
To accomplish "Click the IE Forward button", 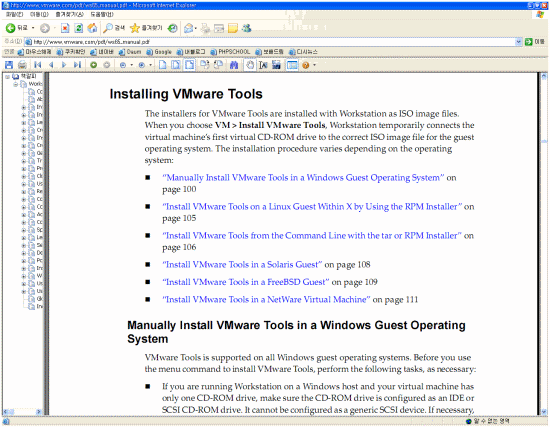I will [x=45, y=28].
